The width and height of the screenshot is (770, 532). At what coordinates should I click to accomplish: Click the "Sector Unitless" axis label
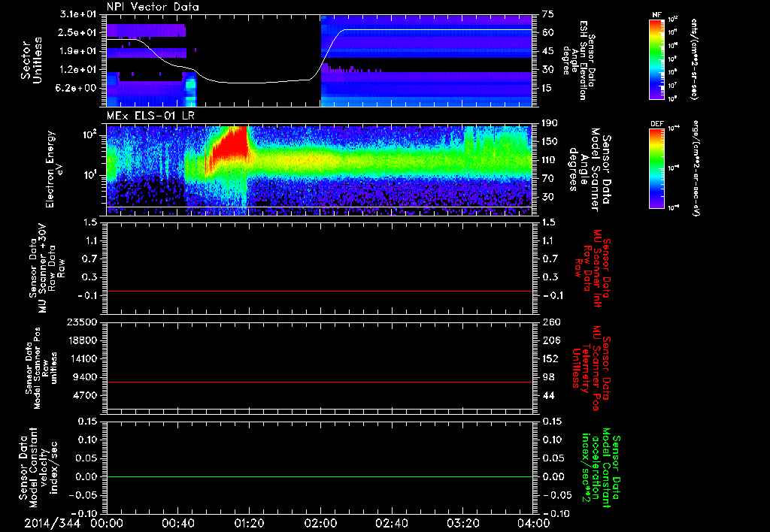point(32,60)
